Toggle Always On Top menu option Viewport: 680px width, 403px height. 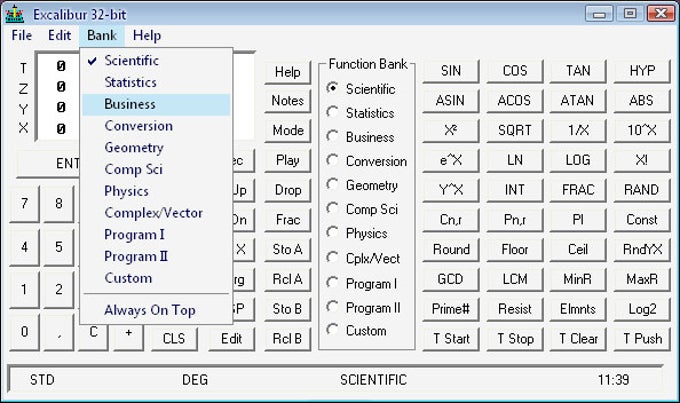pos(156,310)
